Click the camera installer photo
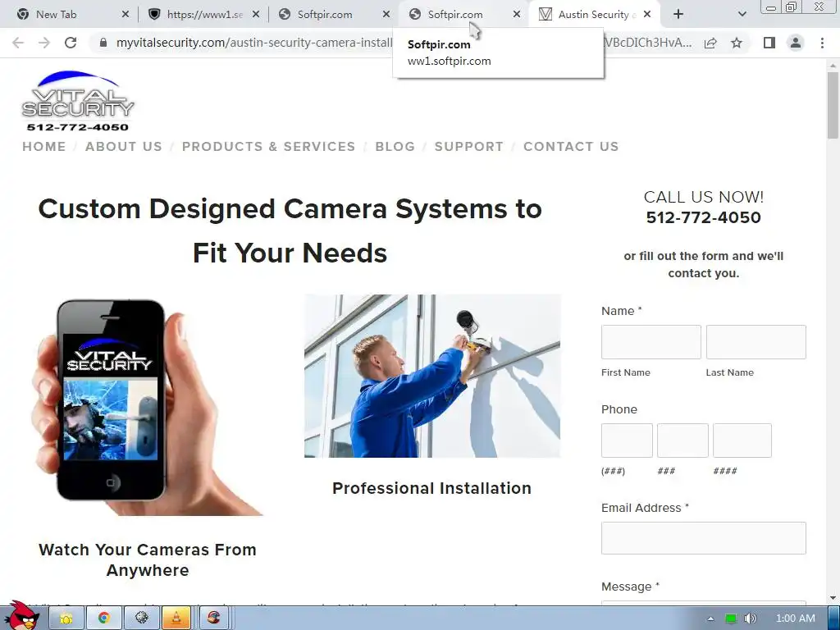 click(x=432, y=376)
